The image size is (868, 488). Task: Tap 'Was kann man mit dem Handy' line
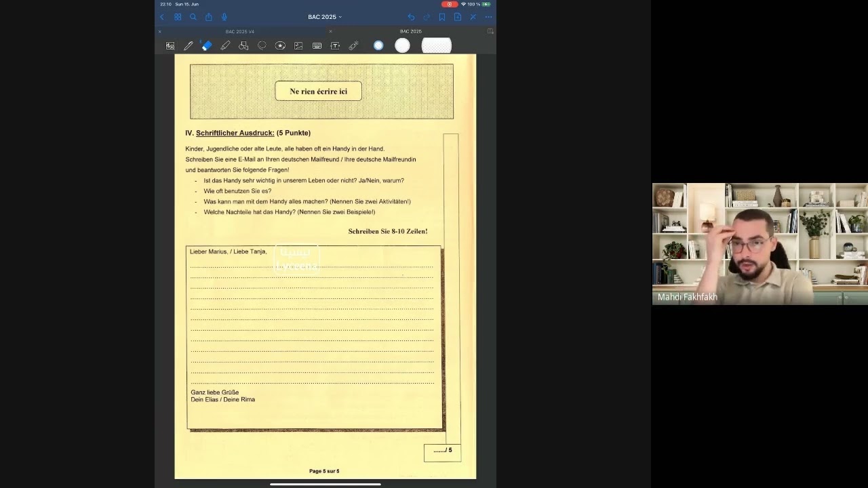point(307,201)
